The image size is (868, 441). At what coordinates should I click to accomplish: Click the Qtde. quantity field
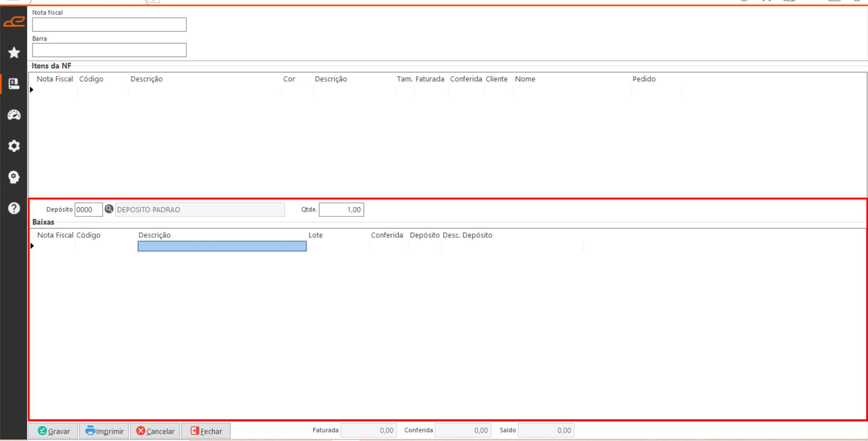tap(341, 210)
